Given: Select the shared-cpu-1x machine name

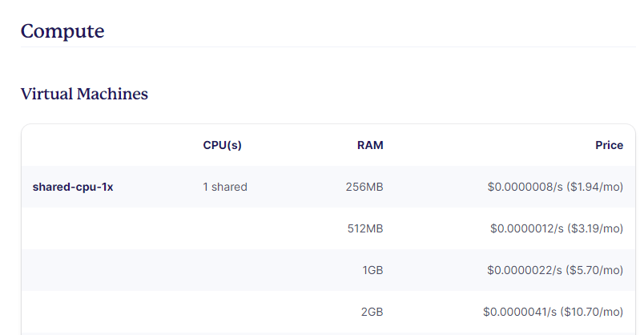Looking at the screenshot, I should tap(73, 187).
